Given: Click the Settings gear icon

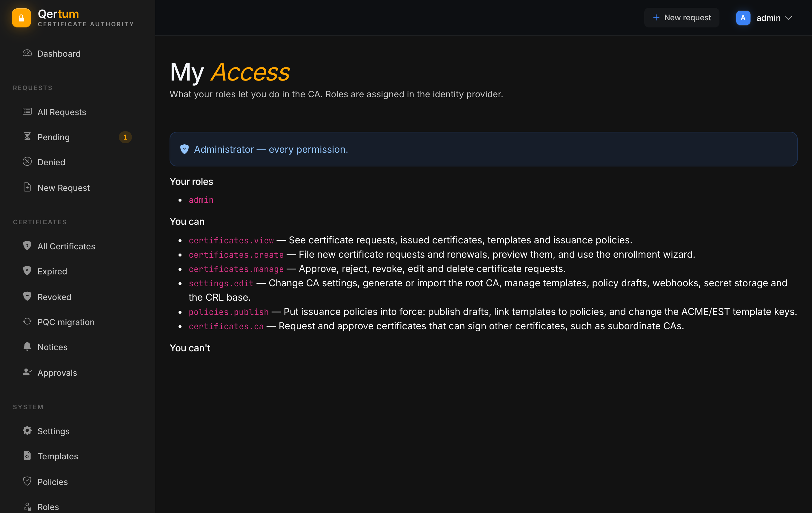Looking at the screenshot, I should click(27, 430).
